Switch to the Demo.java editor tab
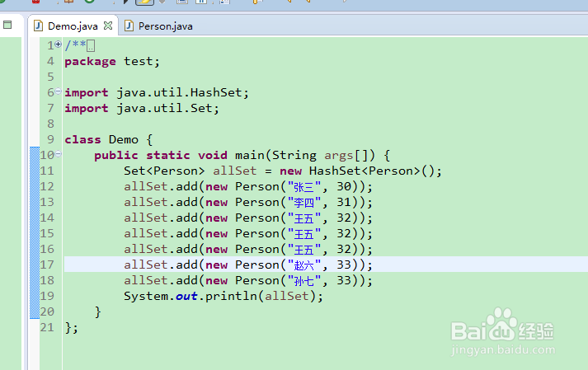588x370 pixels. point(73,26)
